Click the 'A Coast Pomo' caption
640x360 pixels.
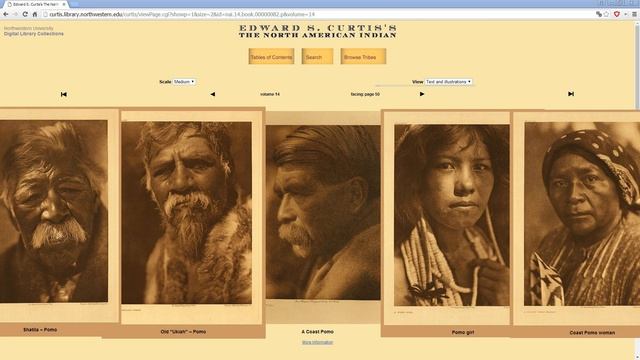pos(318,332)
